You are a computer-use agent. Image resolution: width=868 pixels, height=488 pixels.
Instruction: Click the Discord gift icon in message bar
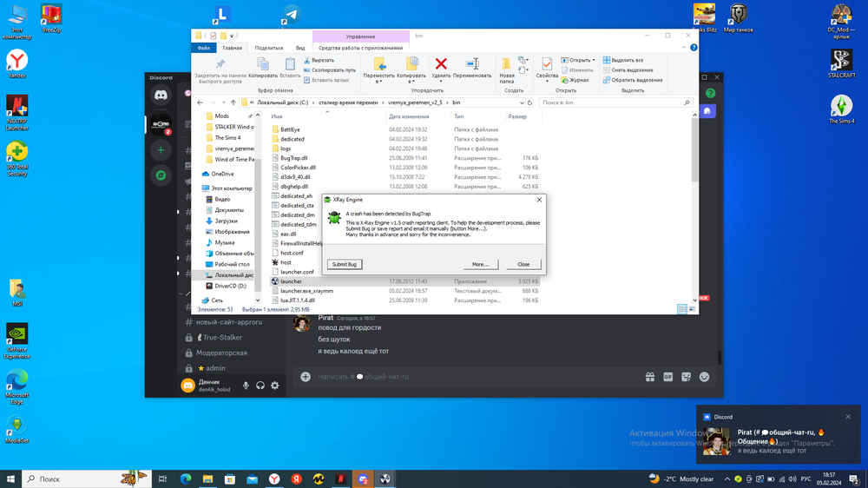pos(649,377)
